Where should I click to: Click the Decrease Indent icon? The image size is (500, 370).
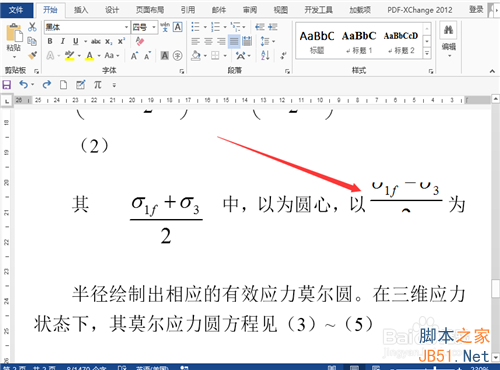(260, 27)
